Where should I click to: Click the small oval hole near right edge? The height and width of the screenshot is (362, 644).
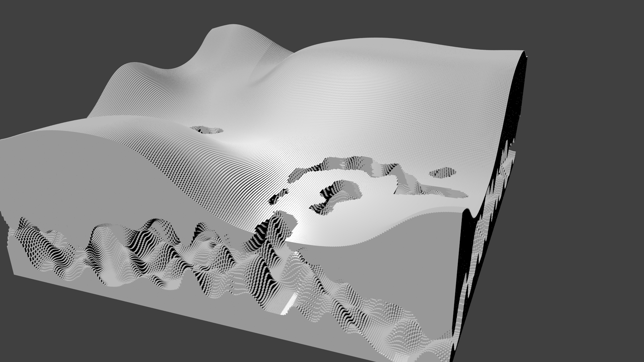pos(443,172)
